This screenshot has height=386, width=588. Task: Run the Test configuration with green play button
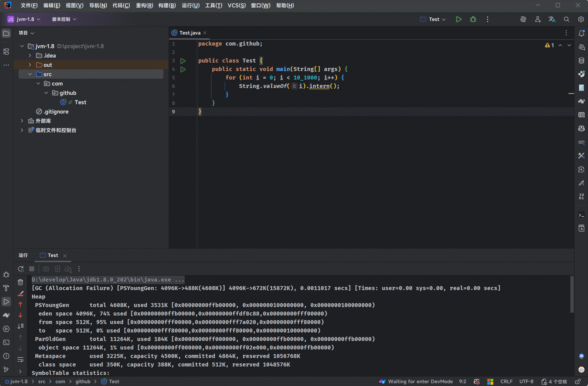pos(459,19)
